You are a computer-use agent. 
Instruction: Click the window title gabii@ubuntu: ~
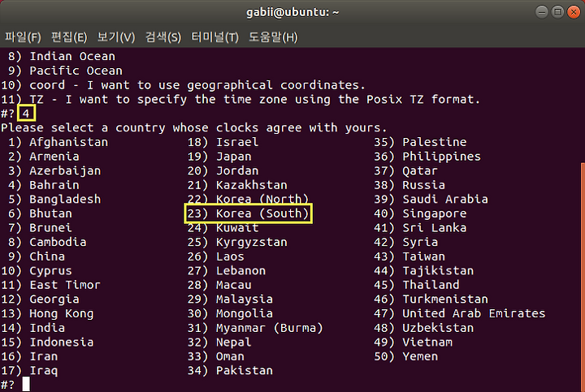pyautogui.click(x=292, y=12)
